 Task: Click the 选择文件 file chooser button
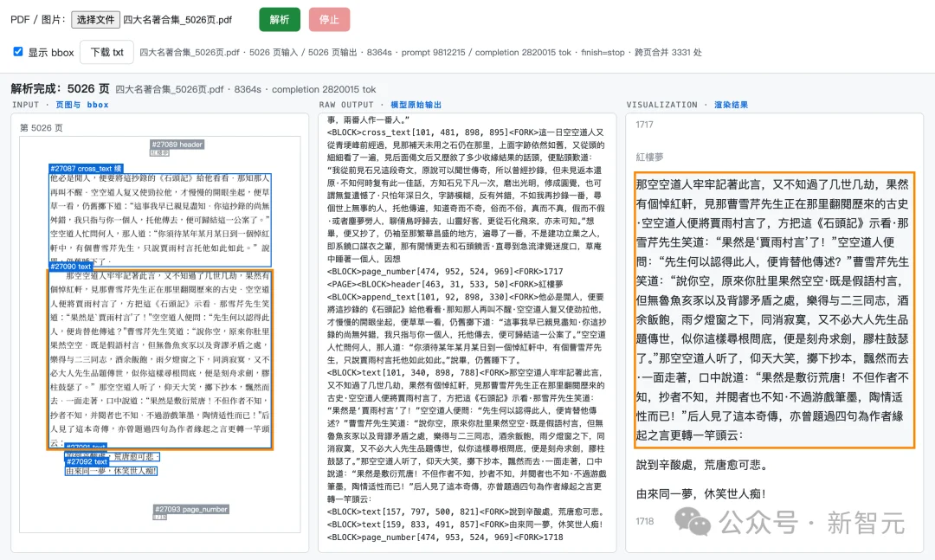click(x=95, y=20)
